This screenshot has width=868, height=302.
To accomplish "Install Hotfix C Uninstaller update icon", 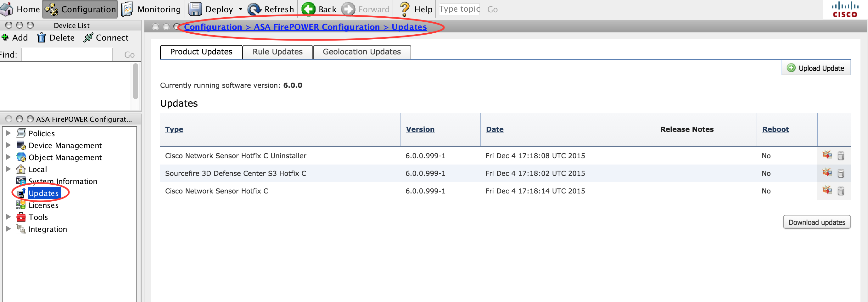I will 827,155.
